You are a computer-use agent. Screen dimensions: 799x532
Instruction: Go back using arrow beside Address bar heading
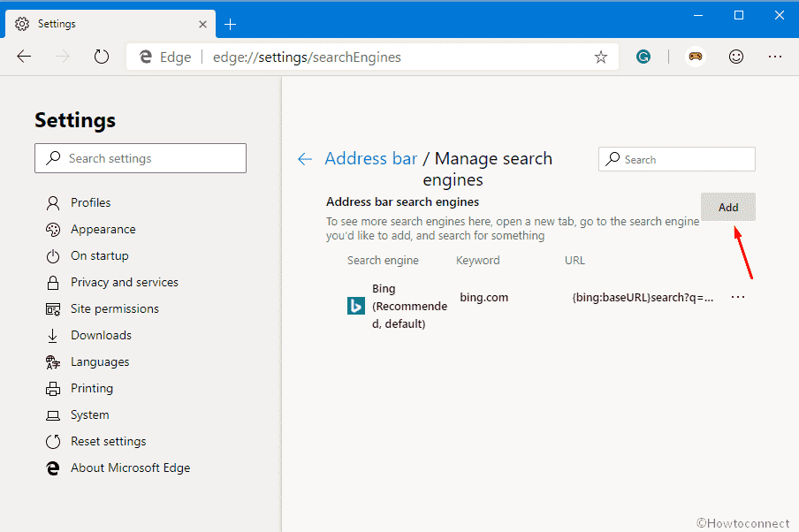(x=305, y=159)
